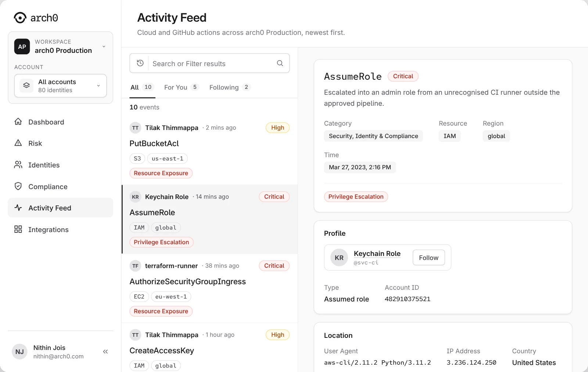Select the CreateAccessKey event title
Screen dimensions: 588x372
(x=162, y=351)
